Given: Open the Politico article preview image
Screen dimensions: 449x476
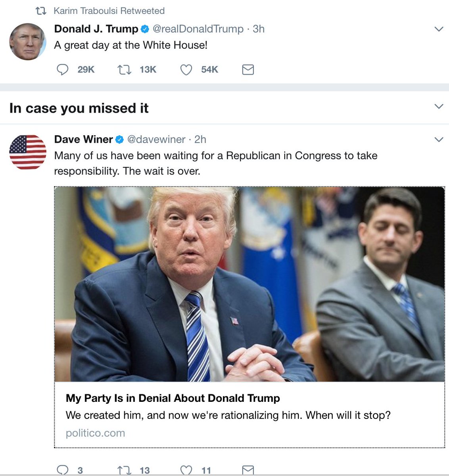Looking at the screenshot, I should (249, 284).
